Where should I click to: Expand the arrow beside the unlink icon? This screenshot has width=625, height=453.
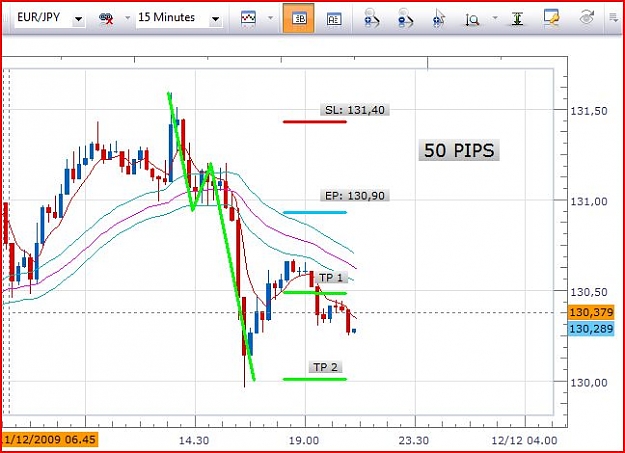tap(128, 18)
